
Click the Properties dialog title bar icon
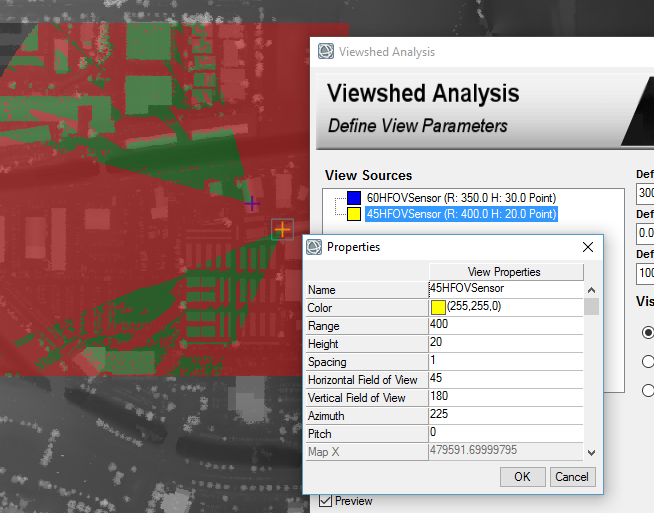[313, 246]
